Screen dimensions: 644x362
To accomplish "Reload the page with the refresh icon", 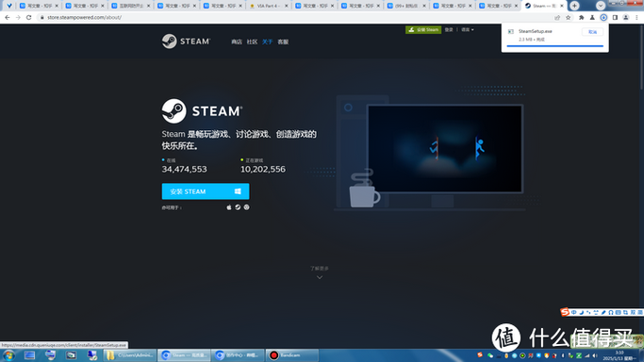I will pyautogui.click(x=28, y=18).
